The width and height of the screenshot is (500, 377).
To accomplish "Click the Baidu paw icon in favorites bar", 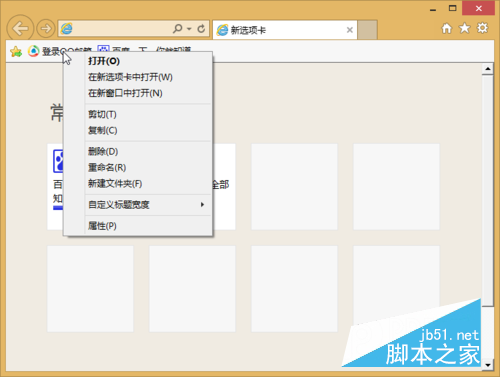I will [103, 49].
